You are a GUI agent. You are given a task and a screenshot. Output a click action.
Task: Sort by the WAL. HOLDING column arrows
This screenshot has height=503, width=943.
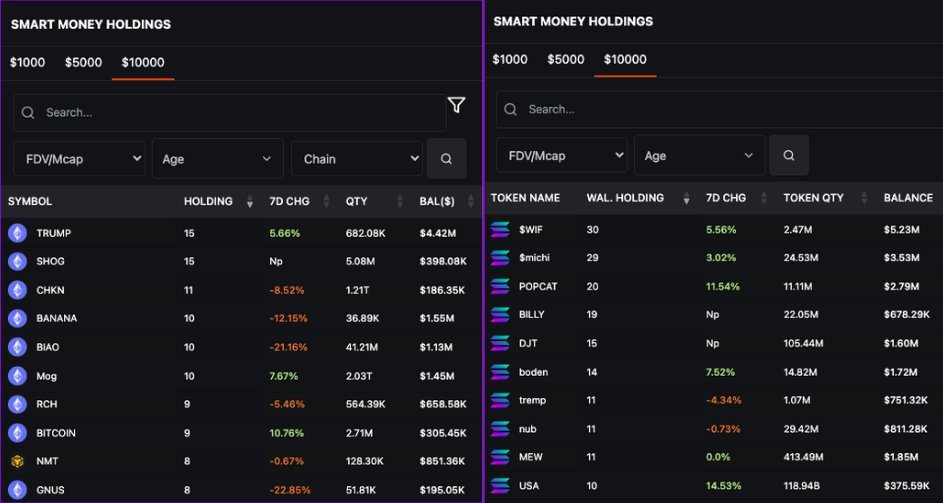[686, 198]
